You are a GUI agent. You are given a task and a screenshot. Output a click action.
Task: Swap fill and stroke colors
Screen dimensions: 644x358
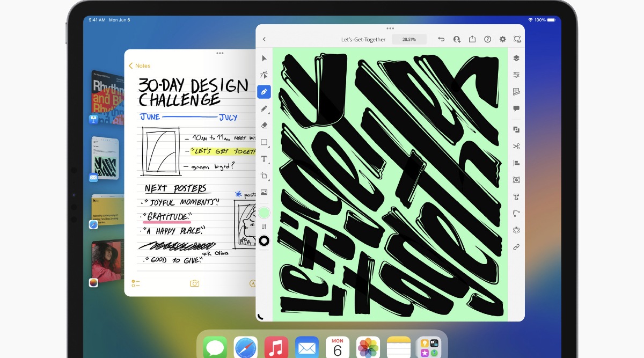(264, 227)
